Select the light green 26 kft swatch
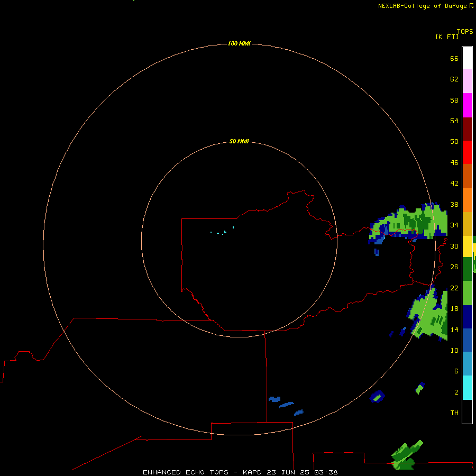This screenshot has width=476, height=476. pyautogui.click(x=467, y=293)
